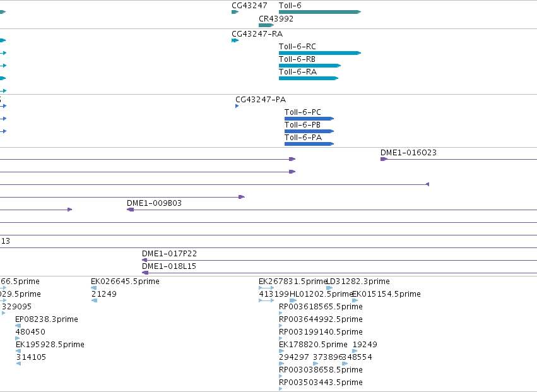Viewport: 537px width, 392px height.
Task: Select the Toll-6 gene bar
Action: [x=320, y=12]
